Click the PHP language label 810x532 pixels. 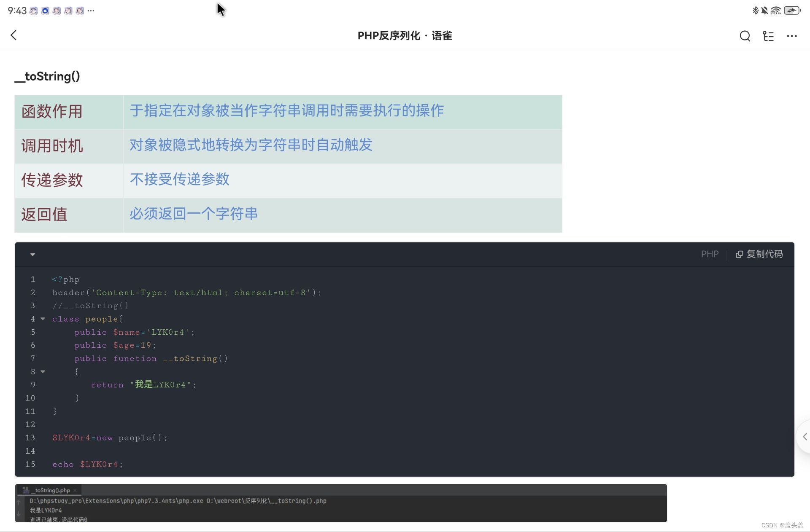pos(710,254)
